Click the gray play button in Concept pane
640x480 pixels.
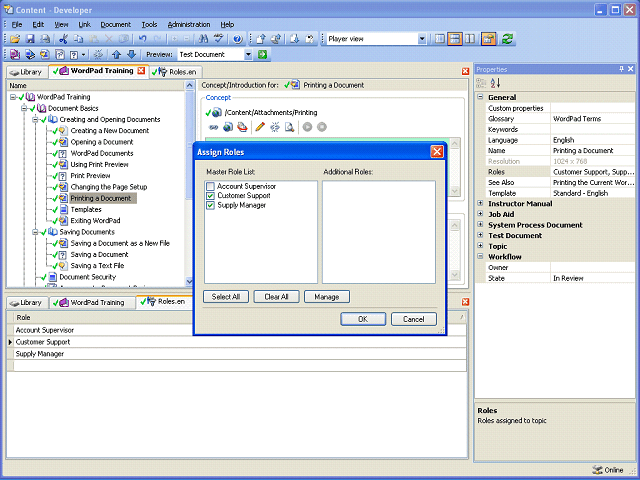point(307,127)
